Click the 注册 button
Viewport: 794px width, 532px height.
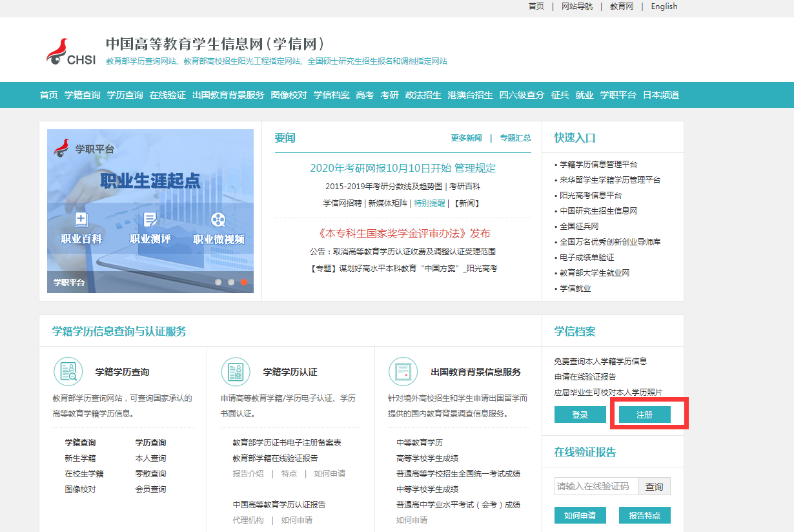[x=645, y=414]
